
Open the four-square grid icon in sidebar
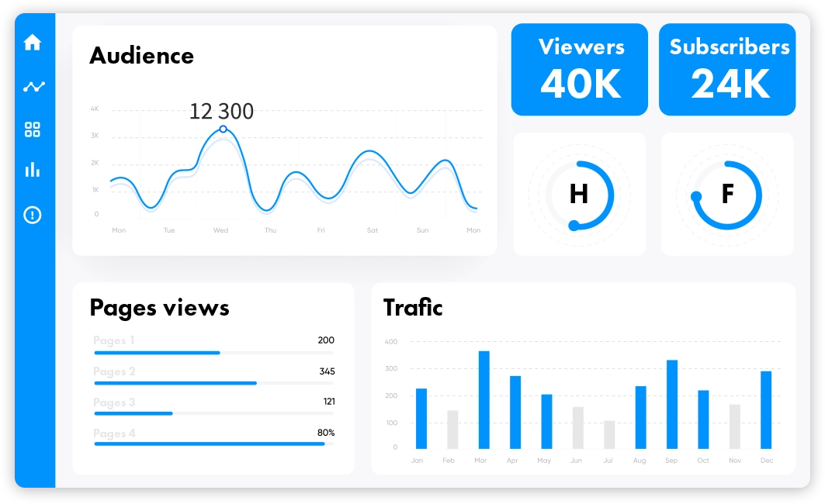click(33, 129)
